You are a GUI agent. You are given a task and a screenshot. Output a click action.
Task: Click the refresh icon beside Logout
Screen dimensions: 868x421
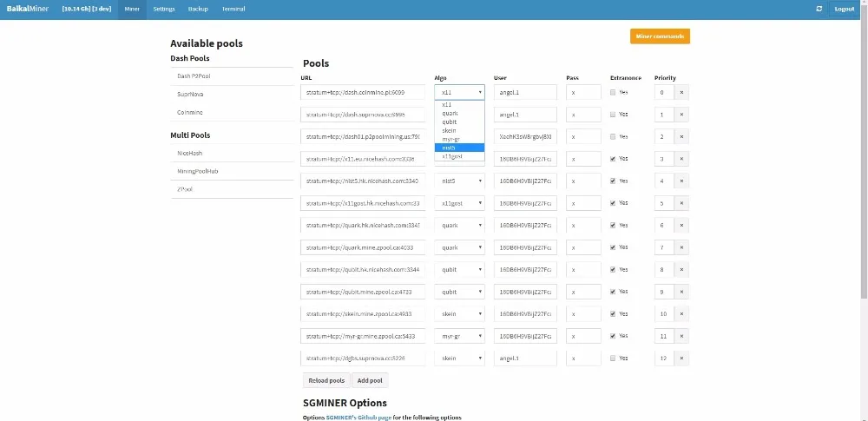pos(819,9)
